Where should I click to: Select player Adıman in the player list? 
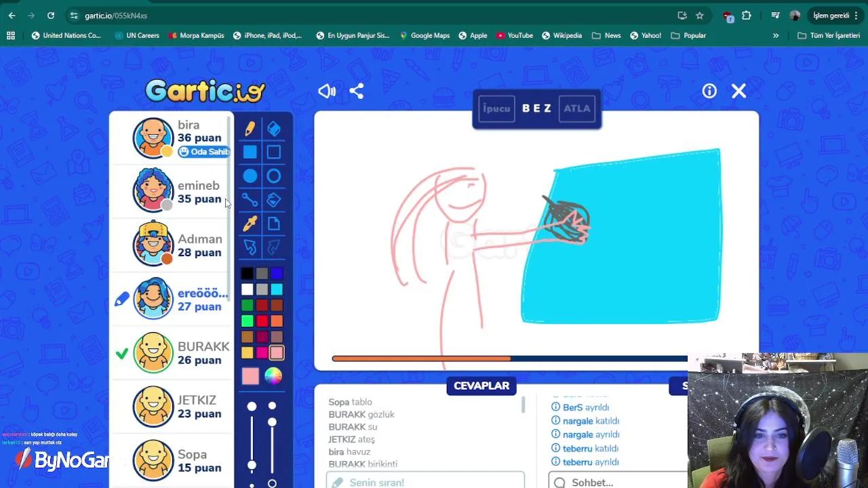[172, 245]
